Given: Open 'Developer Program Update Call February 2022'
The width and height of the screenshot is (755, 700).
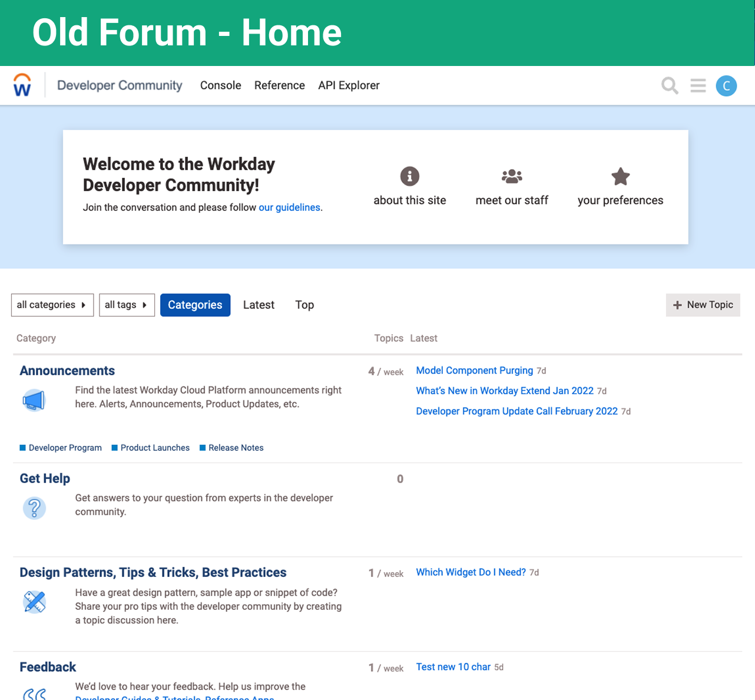Looking at the screenshot, I should pos(517,411).
